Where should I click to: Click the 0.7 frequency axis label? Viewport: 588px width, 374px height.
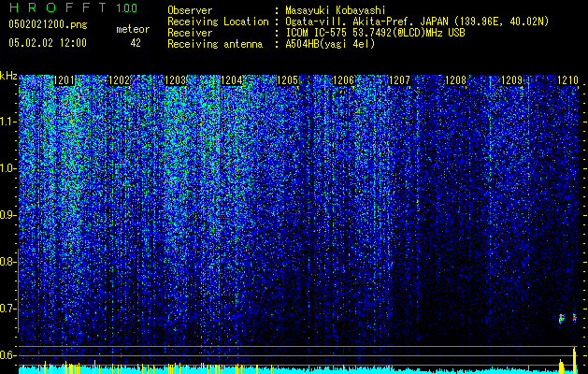[7, 309]
